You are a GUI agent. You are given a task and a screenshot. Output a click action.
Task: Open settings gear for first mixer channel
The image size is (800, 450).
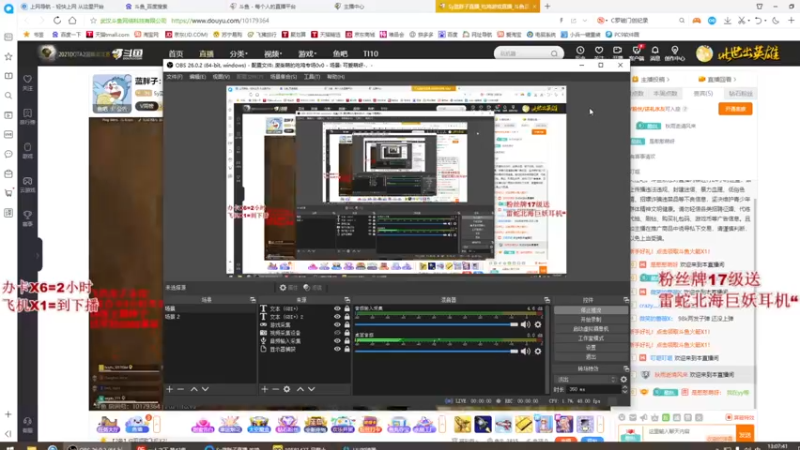[538, 324]
